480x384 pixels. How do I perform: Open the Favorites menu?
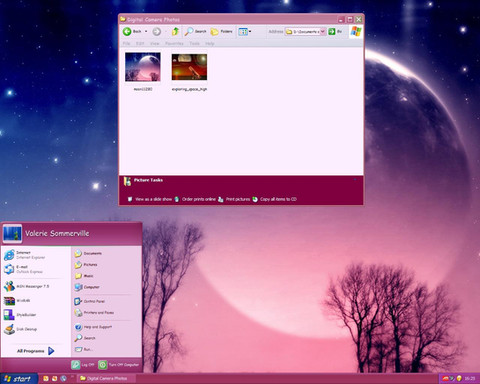(174, 43)
